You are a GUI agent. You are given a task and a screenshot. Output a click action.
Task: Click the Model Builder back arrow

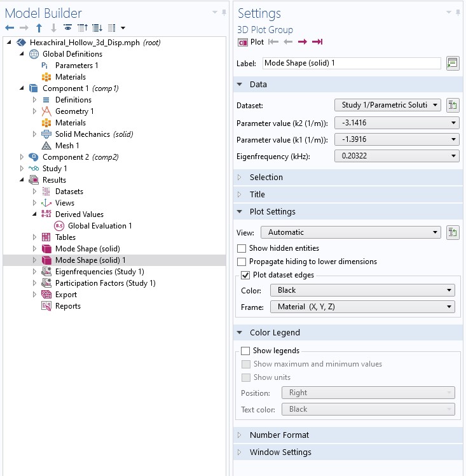click(x=10, y=28)
